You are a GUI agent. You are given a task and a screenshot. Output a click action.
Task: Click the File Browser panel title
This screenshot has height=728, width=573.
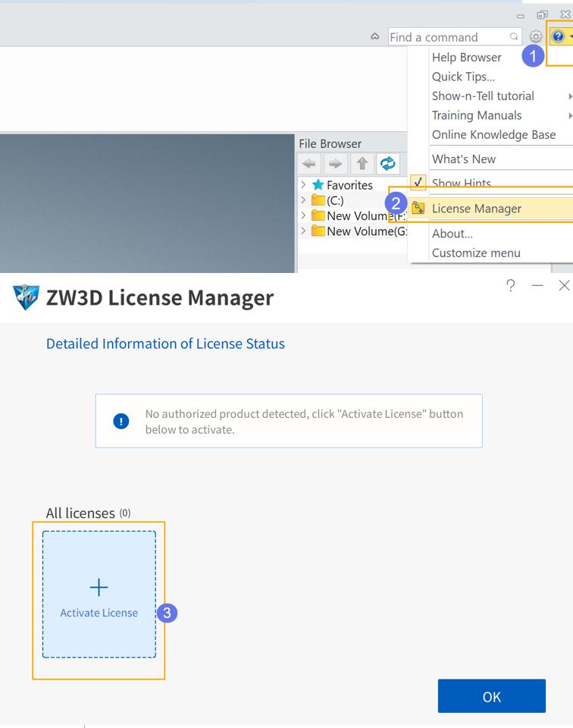(330, 144)
